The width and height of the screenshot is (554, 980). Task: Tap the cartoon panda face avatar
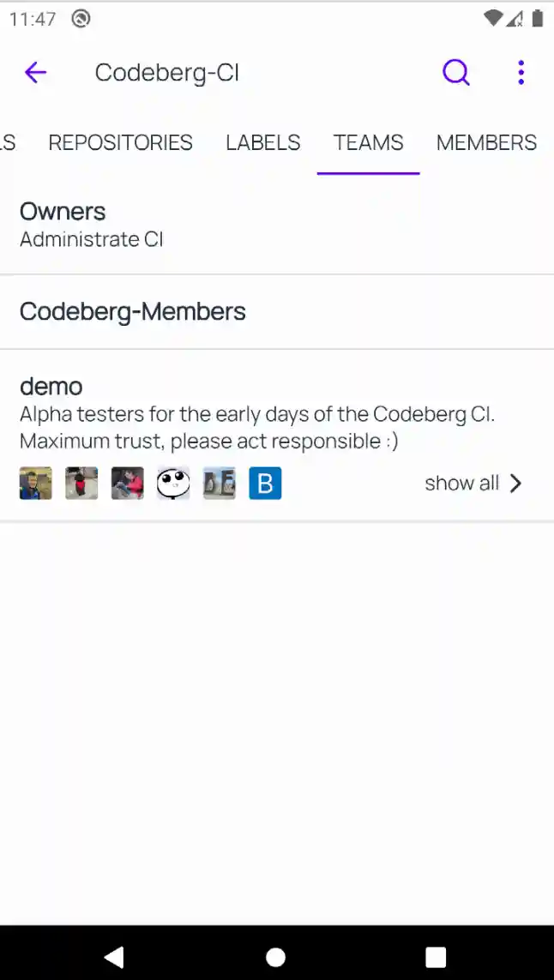pyautogui.click(x=173, y=484)
